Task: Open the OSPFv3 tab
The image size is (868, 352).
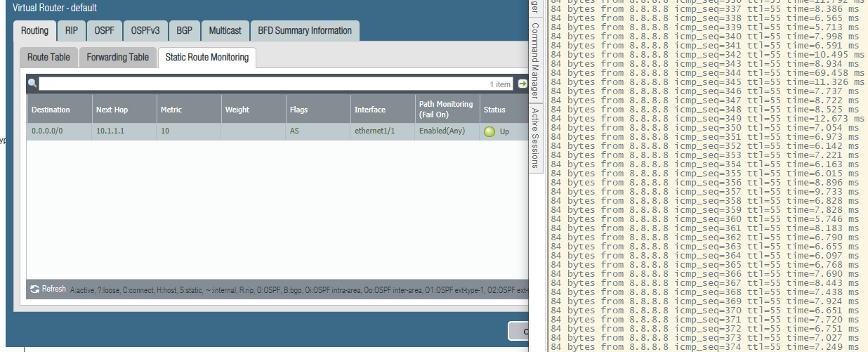Action: click(x=145, y=31)
